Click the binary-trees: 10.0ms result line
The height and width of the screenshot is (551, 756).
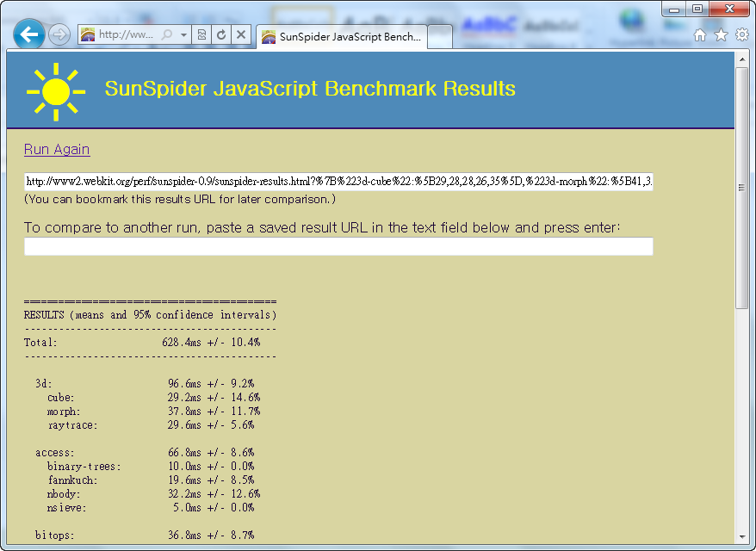[151, 466]
